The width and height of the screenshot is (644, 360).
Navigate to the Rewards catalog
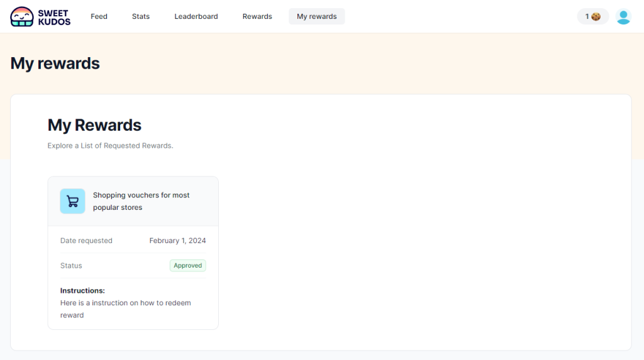point(257,16)
